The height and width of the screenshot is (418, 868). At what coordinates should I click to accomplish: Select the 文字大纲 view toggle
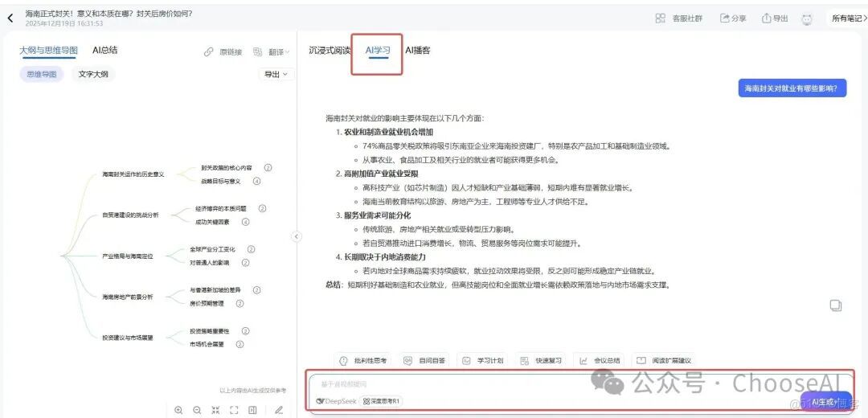pos(93,74)
